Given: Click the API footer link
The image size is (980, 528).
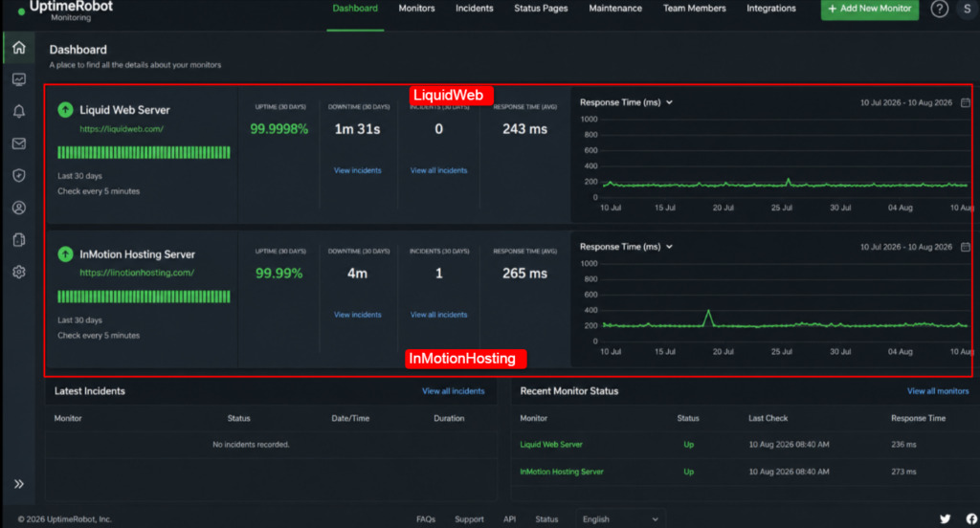Looking at the screenshot, I should point(509,519).
